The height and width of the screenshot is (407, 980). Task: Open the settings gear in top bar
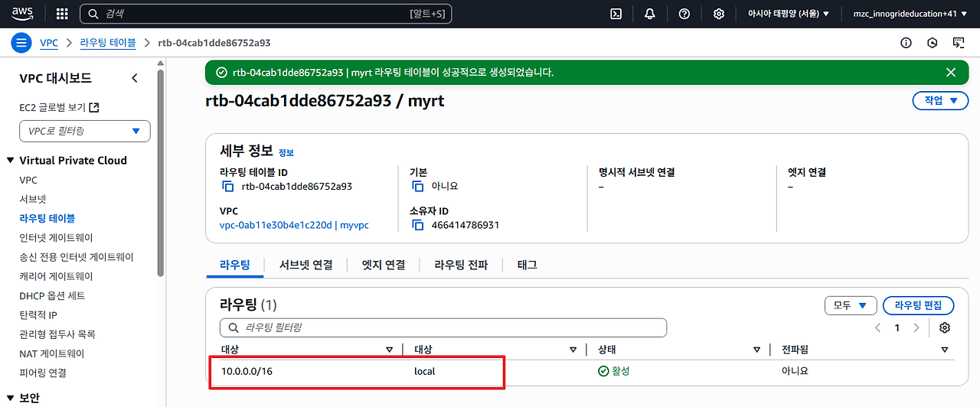pos(719,14)
